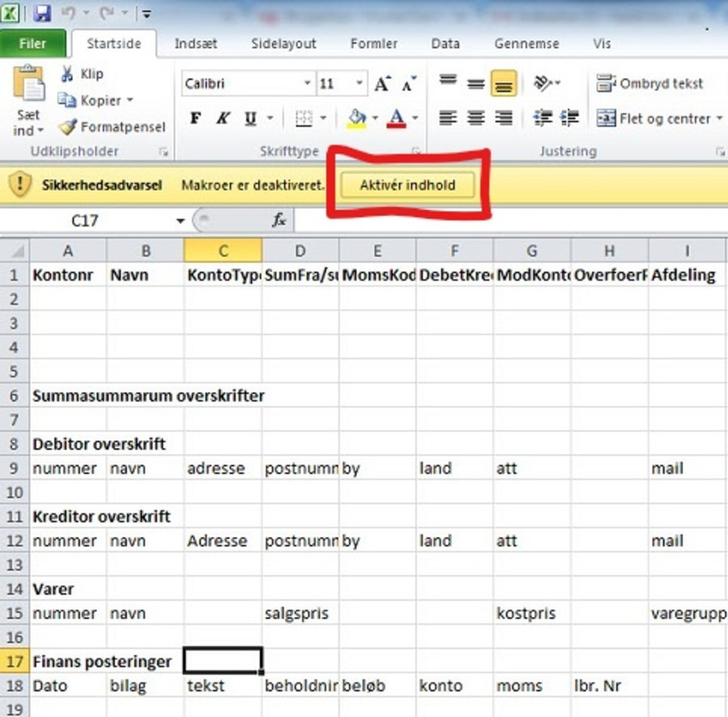Switch to the Formler ribbon tab

373,44
